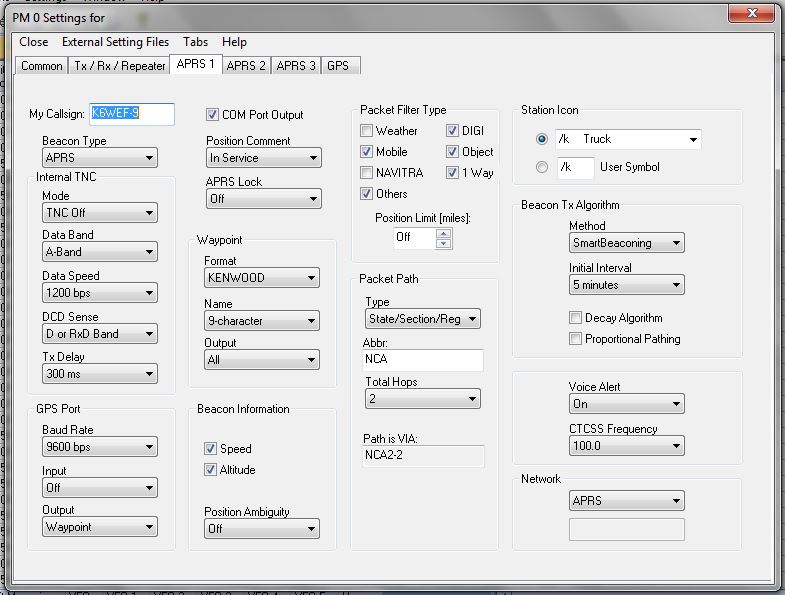The width and height of the screenshot is (785, 595).
Task: Enable the Decay Algorithm checkbox
Action: coord(576,318)
